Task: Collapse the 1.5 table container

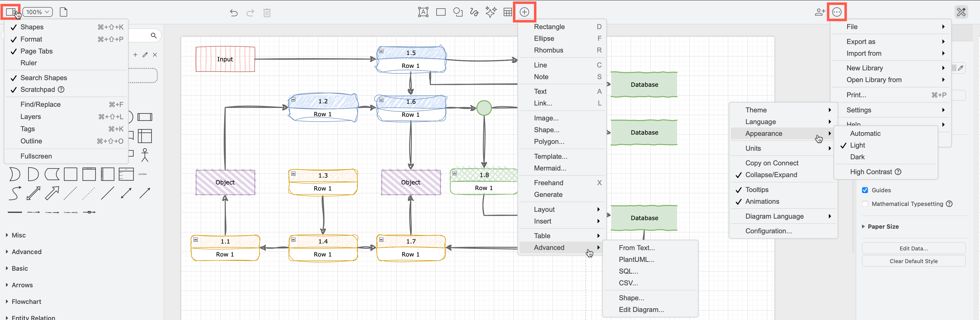Action: (381, 51)
